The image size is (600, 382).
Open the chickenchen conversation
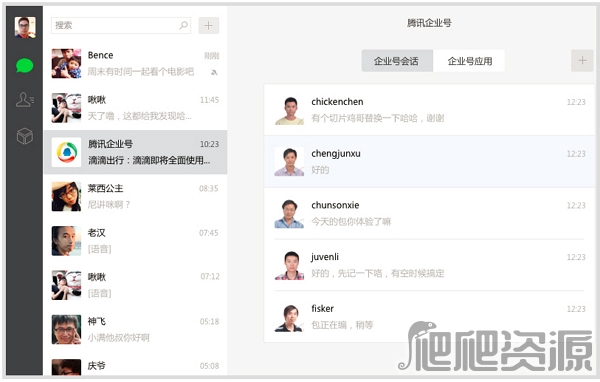point(429,110)
